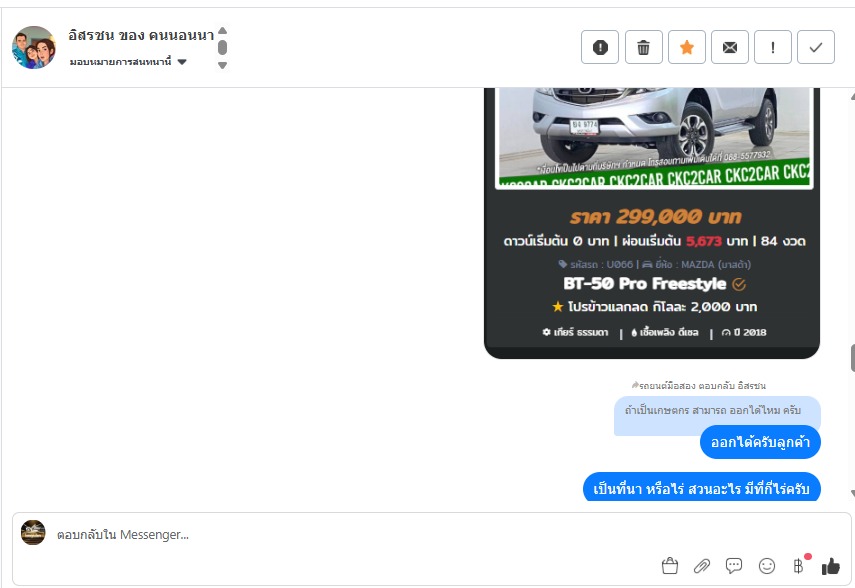Mark conversation as spam with the octagon icon
Viewport: 855px width, 588px height.
(x=600, y=47)
